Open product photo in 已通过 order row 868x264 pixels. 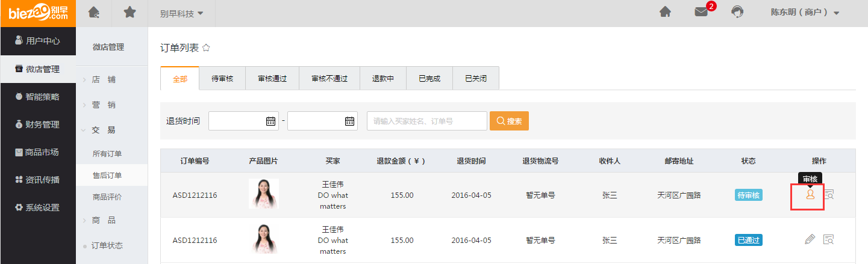click(x=264, y=239)
